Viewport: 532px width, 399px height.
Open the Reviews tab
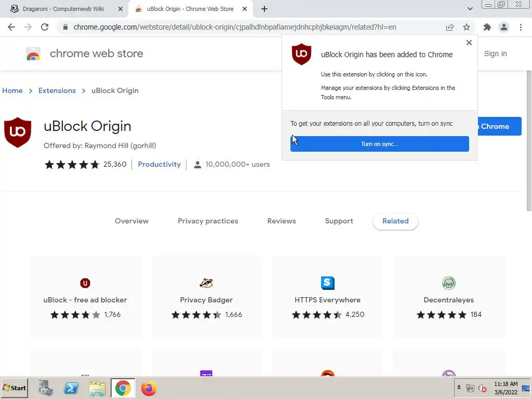pyautogui.click(x=282, y=221)
